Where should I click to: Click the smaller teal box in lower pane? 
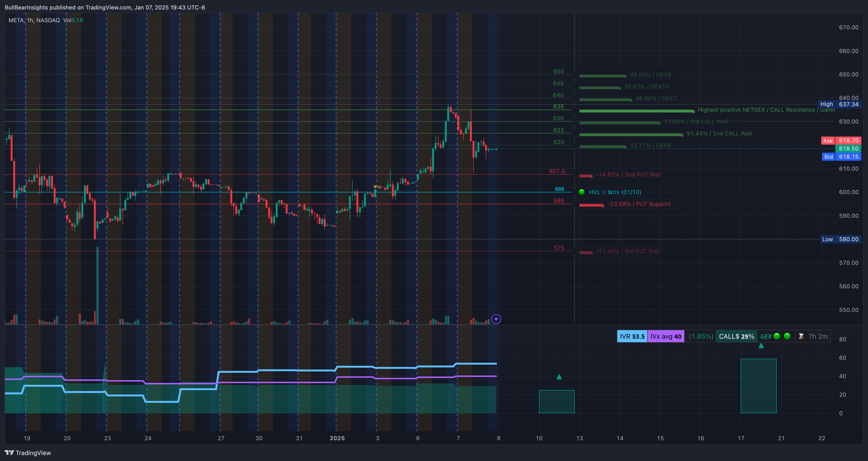coord(557,401)
